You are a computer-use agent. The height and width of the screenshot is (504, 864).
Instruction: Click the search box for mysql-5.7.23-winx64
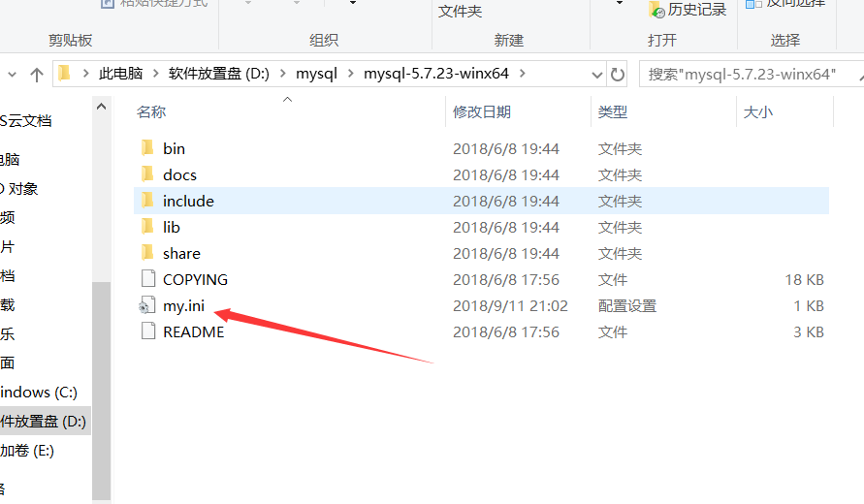click(x=752, y=74)
